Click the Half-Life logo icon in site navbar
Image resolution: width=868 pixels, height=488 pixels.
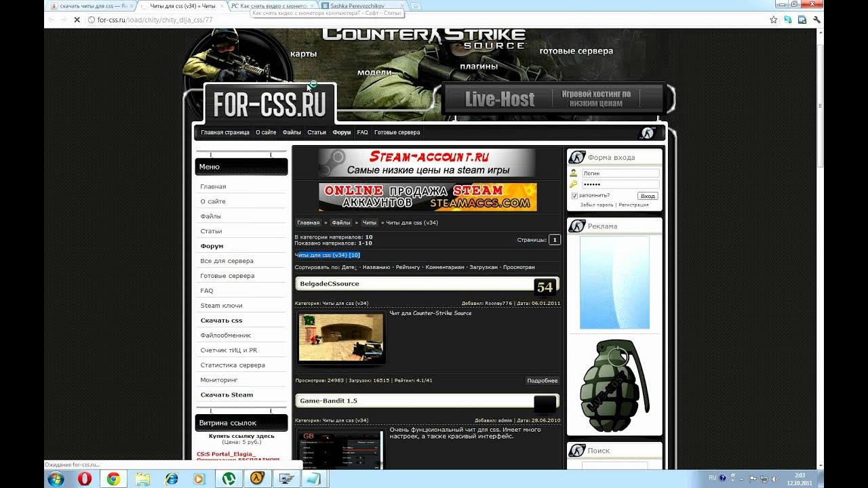(x=648, y=133)
